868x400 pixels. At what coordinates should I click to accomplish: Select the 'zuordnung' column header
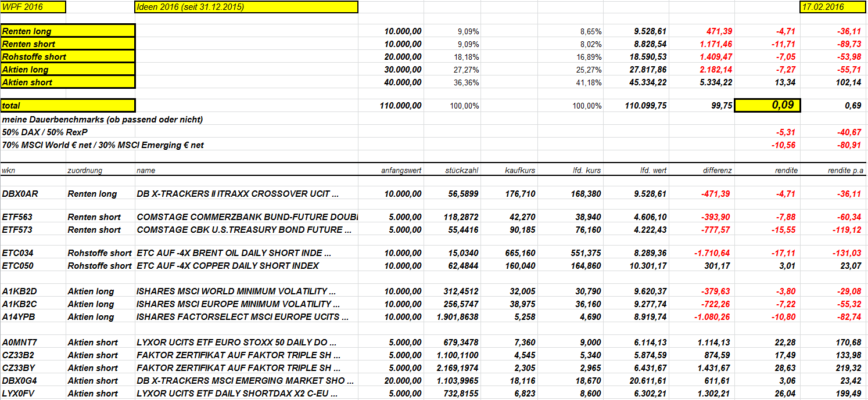[x=85, y=171]
